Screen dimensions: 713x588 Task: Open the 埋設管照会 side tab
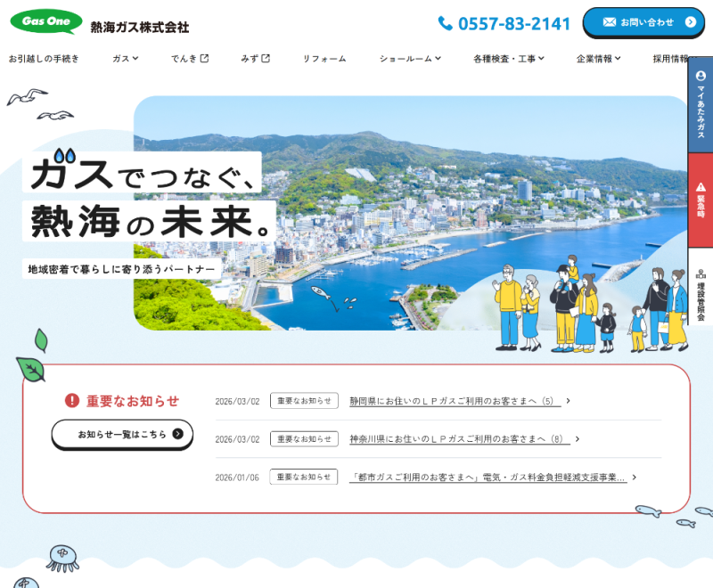(701, 287)
